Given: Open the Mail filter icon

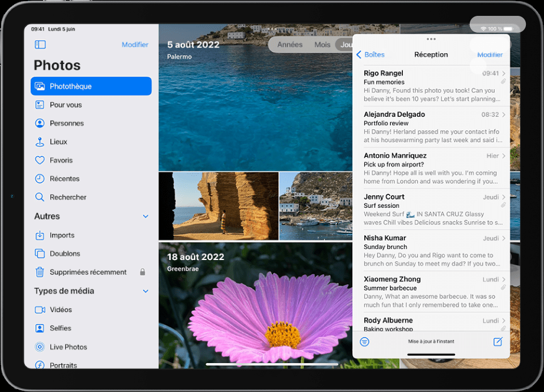Looking at the screenshot, I should pyautogui.click(x=364, y=342).
